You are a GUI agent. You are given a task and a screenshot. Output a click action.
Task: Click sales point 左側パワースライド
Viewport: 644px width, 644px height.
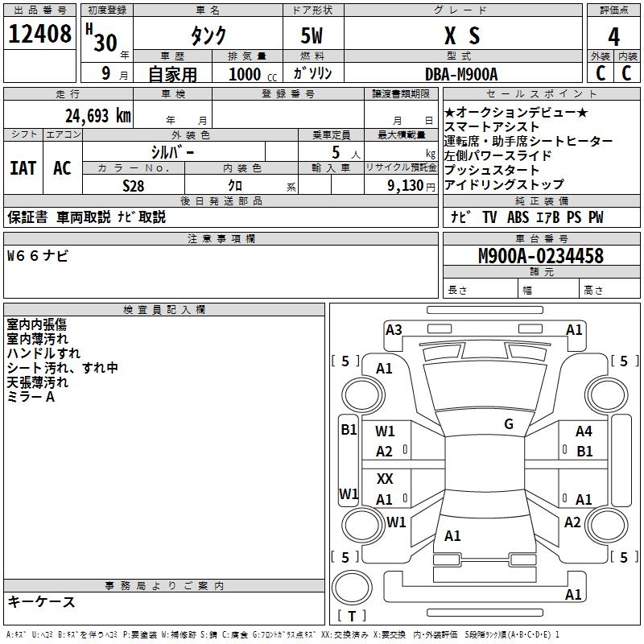pyautogui.click(x=497, y=155)
